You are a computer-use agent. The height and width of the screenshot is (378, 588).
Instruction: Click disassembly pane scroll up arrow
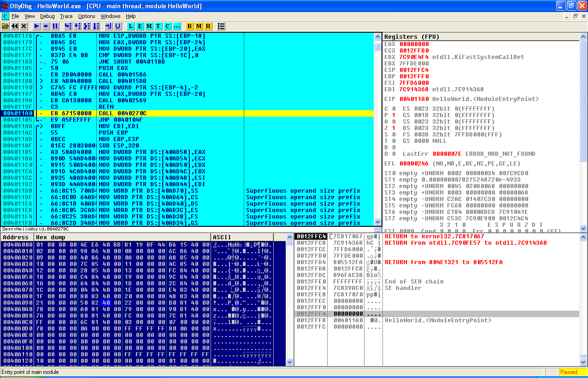point(378,36)
